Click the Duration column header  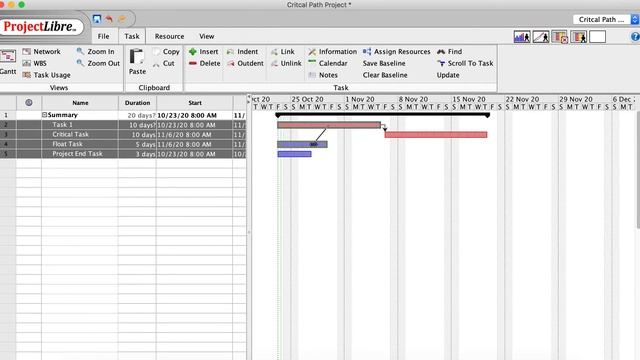click(x=137, y=103)
